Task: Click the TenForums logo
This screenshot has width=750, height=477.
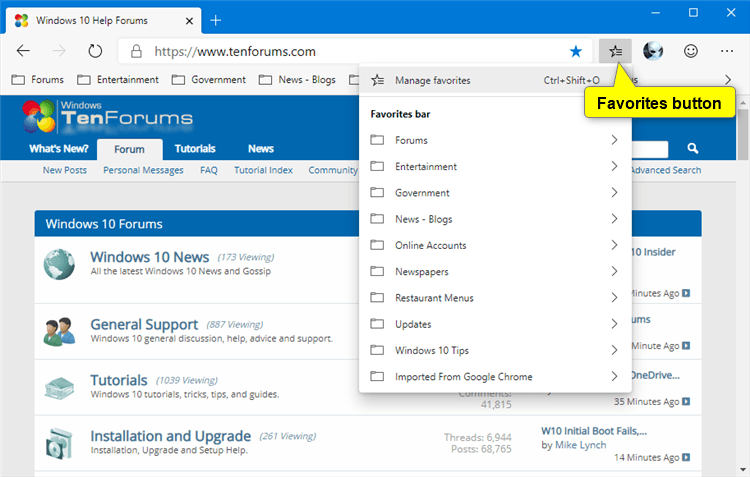Action: pos(107,116)
